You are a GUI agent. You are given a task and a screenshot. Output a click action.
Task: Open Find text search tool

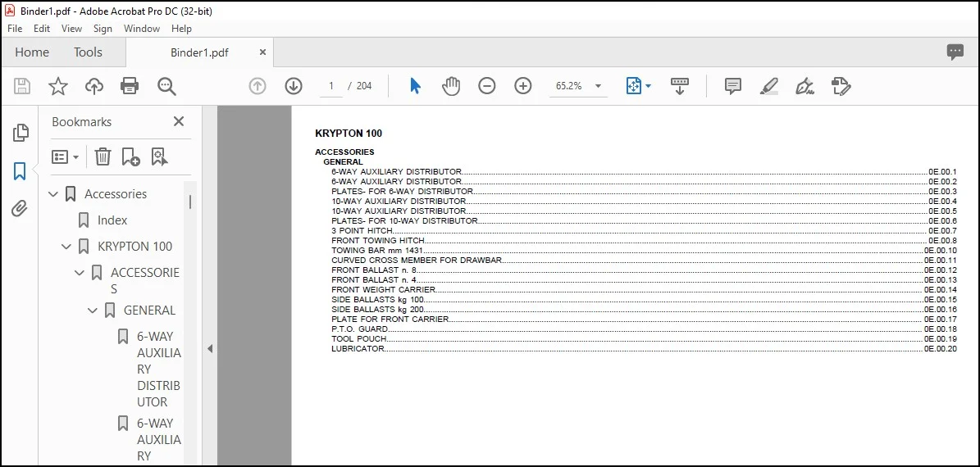tap(166, 86)
